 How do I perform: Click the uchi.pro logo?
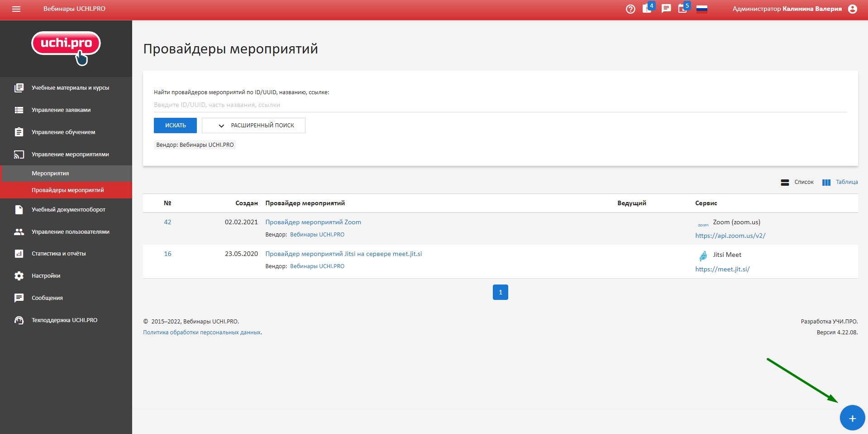pyautogui.click(x=66, y=48)
